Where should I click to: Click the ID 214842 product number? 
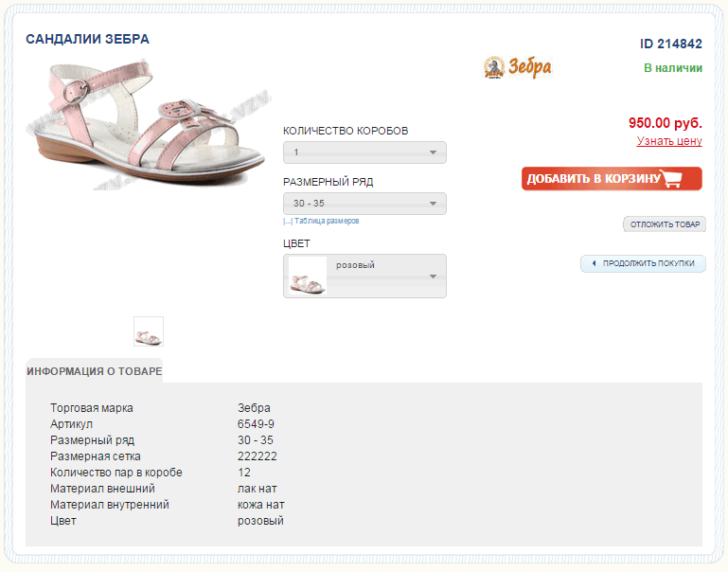(670, 44)
